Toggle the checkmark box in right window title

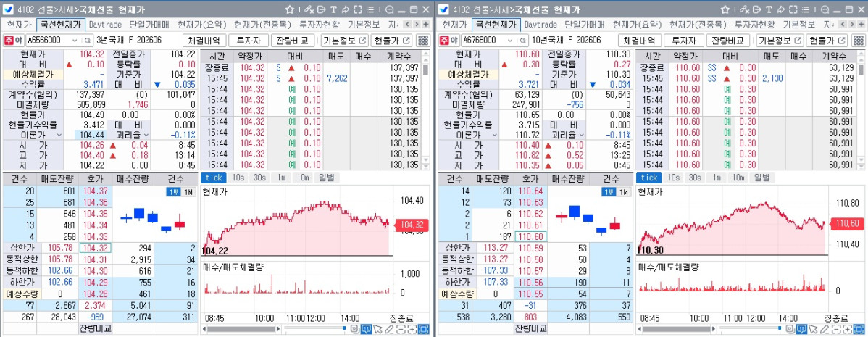(x=443, y=9)
